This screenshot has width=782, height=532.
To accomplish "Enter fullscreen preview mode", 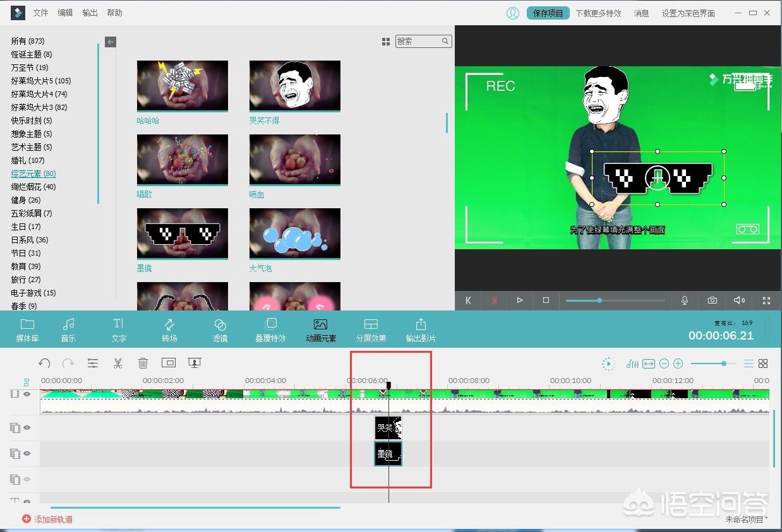I will pyautogui.click(x=766, y=300).
